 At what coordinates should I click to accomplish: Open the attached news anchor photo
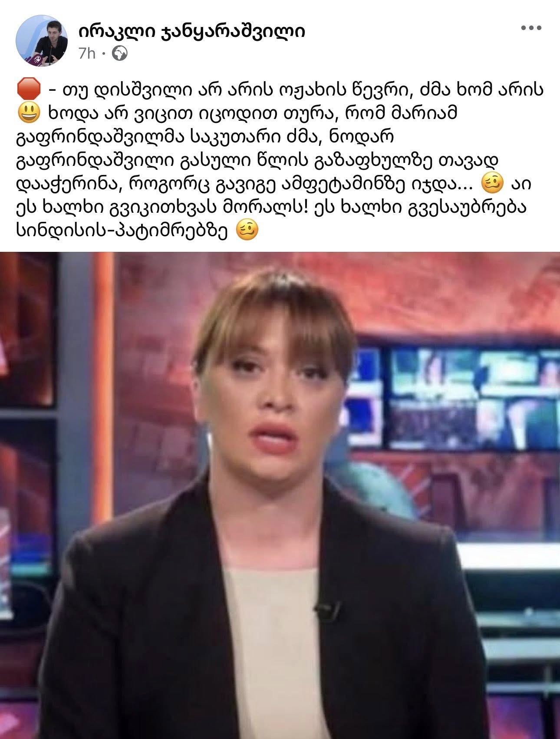pyautogui.click(x=280, y=495)
